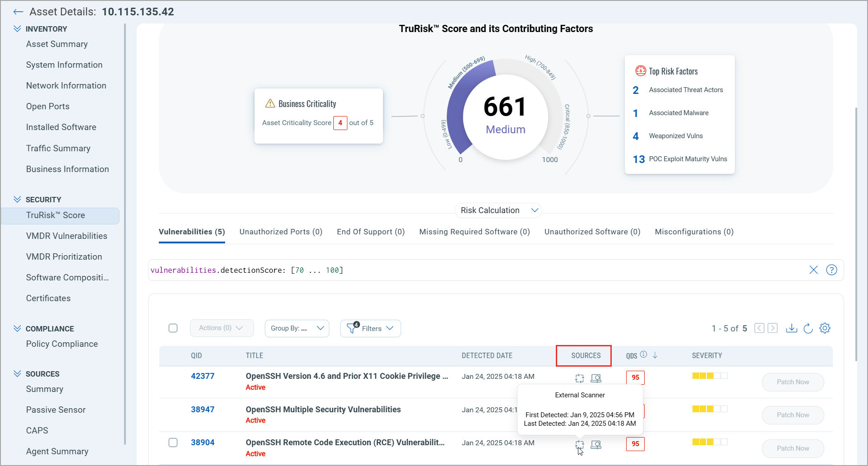Go to previous page arrow
Image resolution: width=868 pixels, height=466 pixels.
(x=759, y=328)
